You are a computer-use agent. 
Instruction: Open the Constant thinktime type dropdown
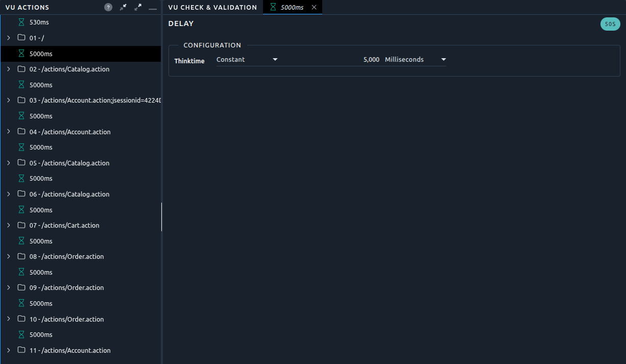tap(247, 60)
